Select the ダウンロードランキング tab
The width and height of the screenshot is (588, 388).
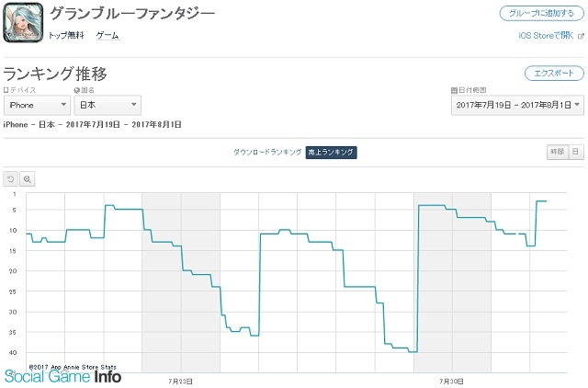click(267, 153)
